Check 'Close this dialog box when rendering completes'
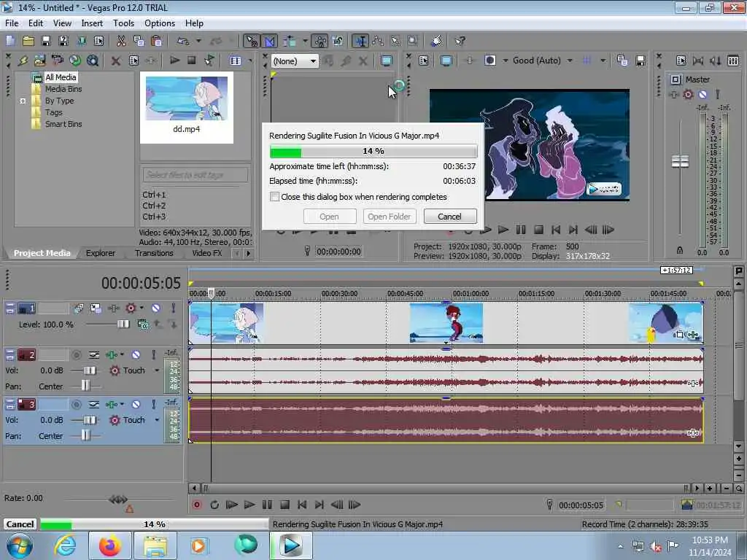 [275, 197]
